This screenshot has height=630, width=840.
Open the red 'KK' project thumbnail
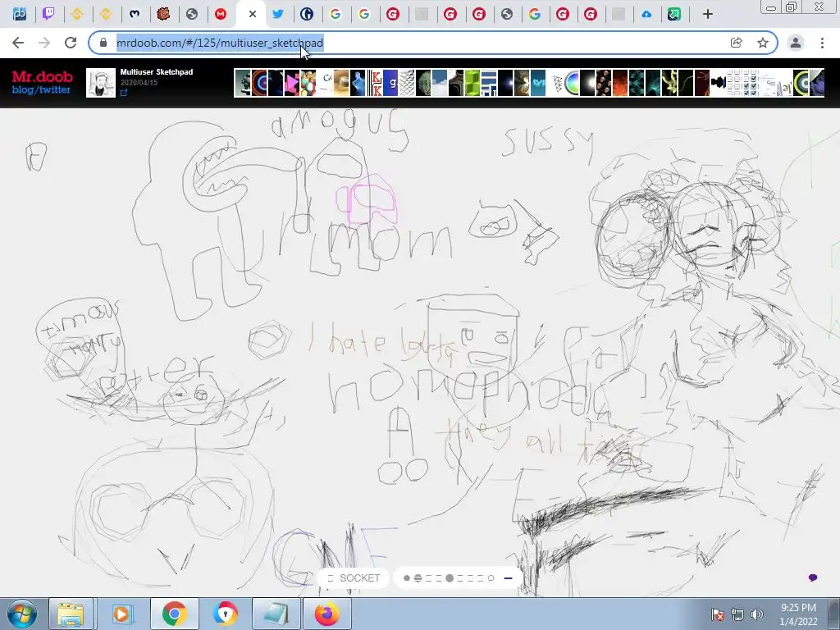[x=375, y=83]
